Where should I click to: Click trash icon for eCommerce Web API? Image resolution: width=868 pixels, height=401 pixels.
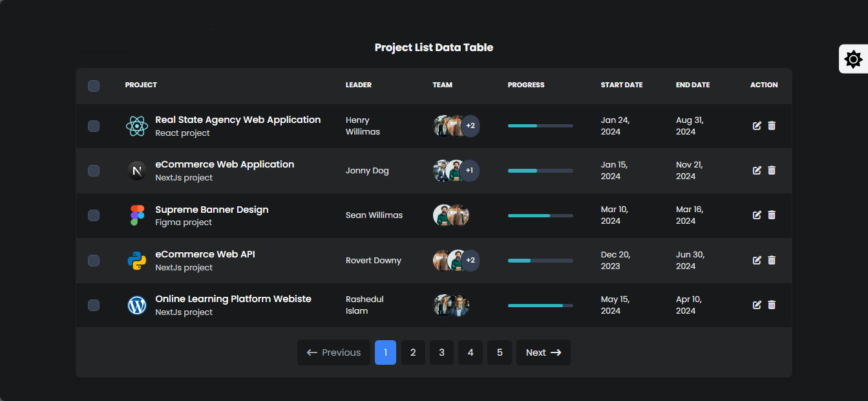pyautogui.click(x=772, y=260)
